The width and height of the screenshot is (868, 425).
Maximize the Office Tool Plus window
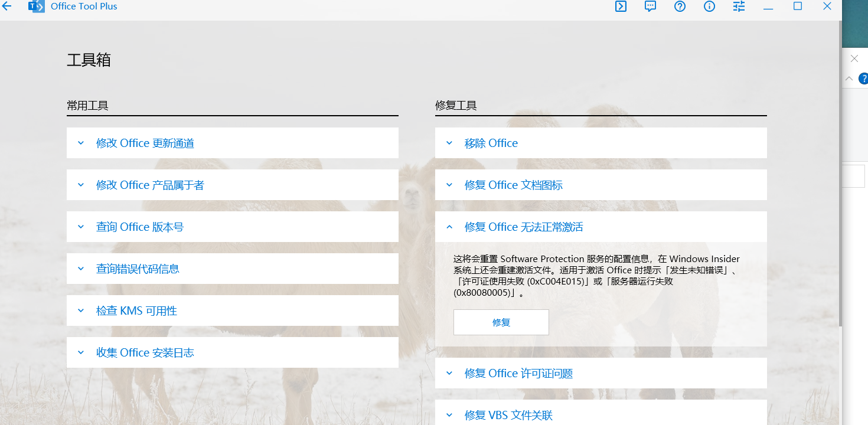pos(798,6)
